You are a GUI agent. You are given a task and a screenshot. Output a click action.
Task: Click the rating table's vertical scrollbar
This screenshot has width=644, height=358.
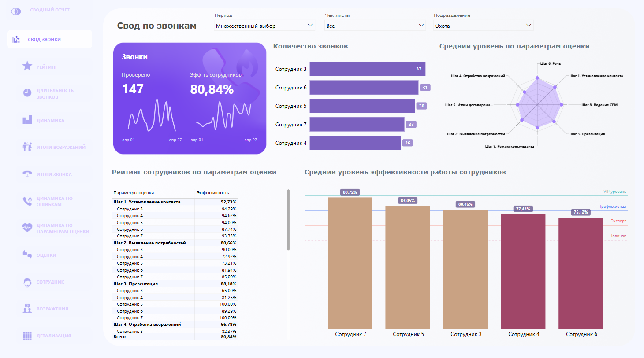[x=288, y=220]
